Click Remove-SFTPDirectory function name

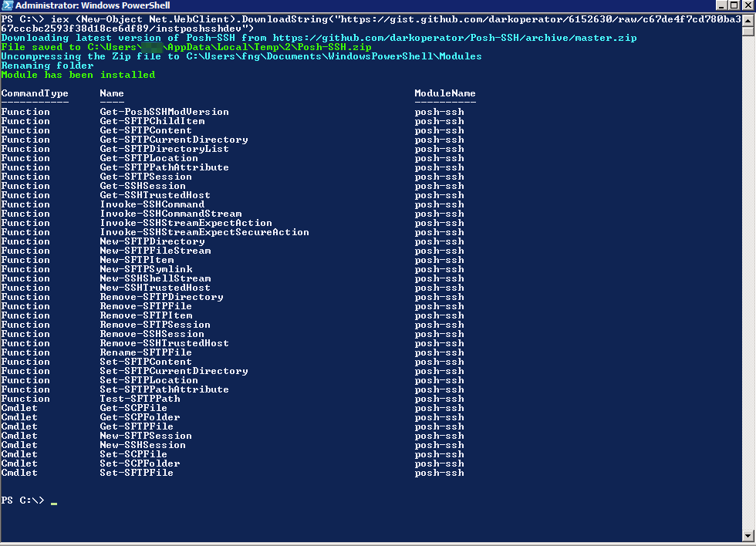point(161,297)
